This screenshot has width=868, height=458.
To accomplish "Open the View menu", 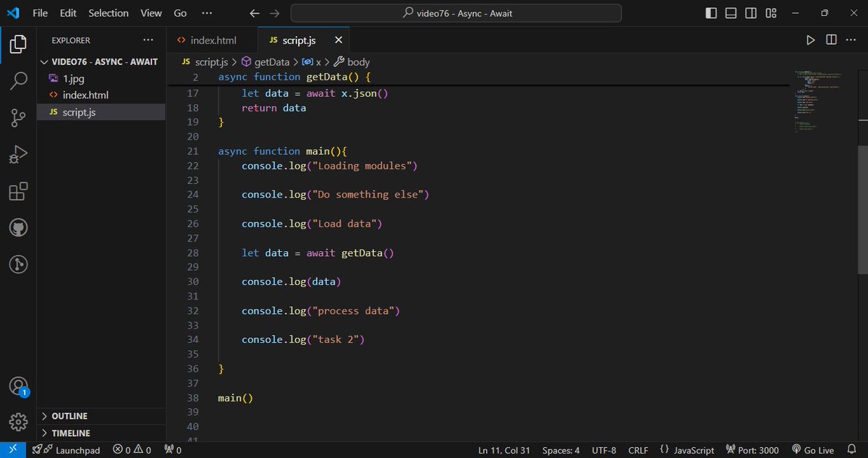I will tap(151, 13).
